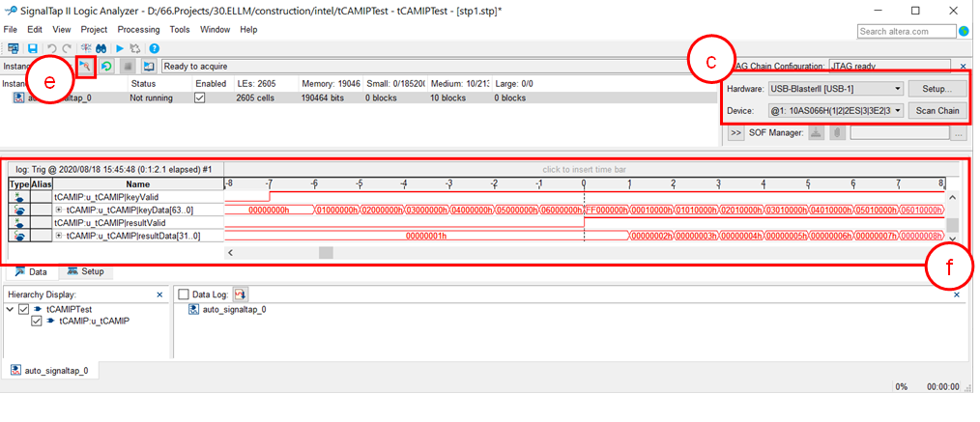Click the waveform scroll left arrow
Screen dimensions: 980x422
point(230,252)
